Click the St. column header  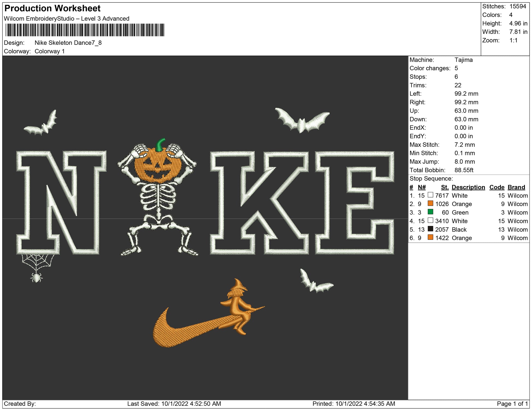tap(445, 187)
